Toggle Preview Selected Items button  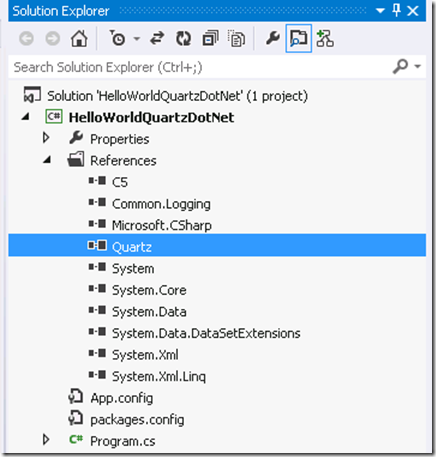pos(299,38)
